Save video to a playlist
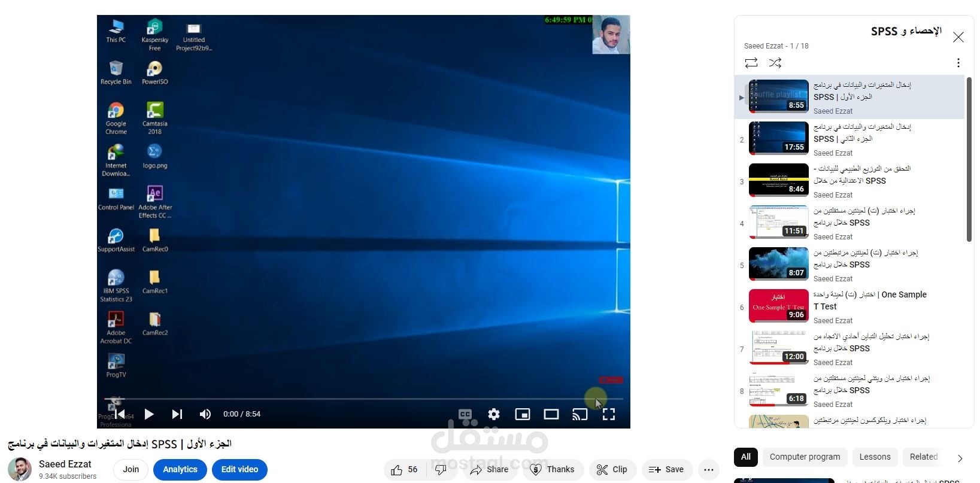980x483 pixels. (666, 470)
